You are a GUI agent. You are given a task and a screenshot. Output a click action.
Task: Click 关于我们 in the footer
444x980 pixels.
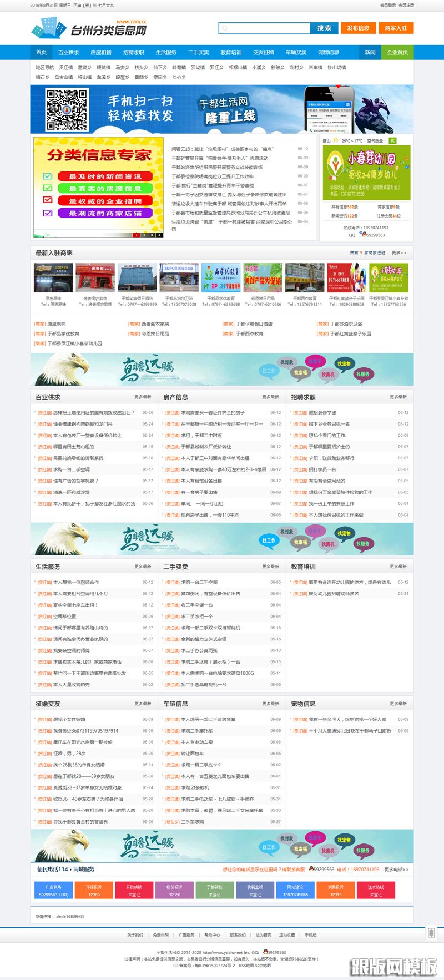[x=135, y=935]
